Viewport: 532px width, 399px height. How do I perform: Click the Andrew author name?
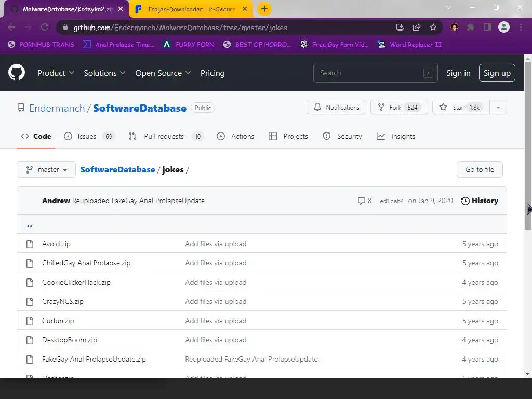[x=56, y=201]
